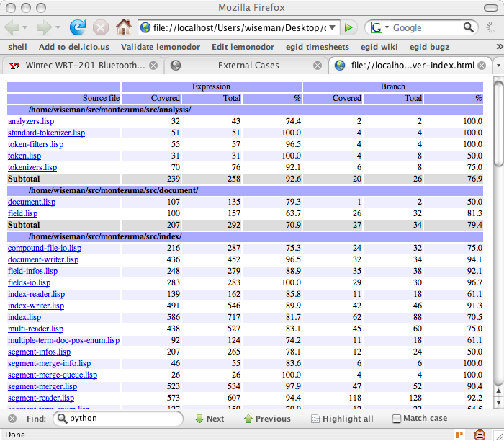Open the shell bookmark
The width and height of the screenshot is (504, 441).
click(x=17, y=47)
